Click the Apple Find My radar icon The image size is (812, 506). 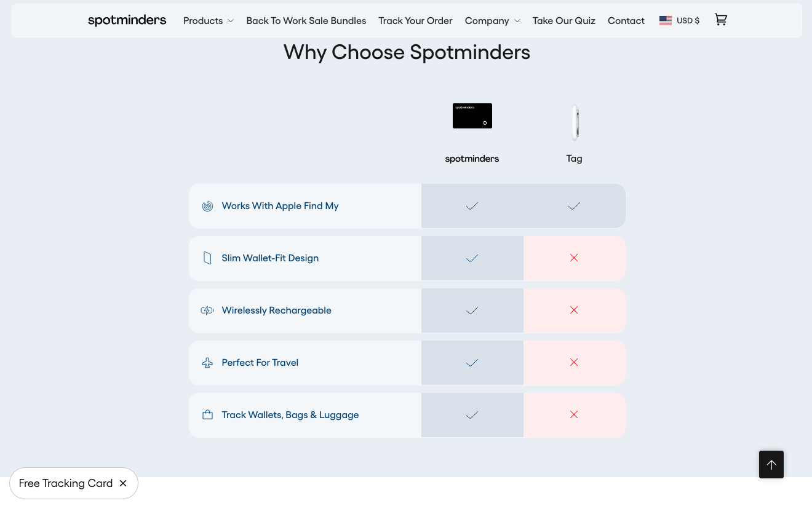pos(208,206)
